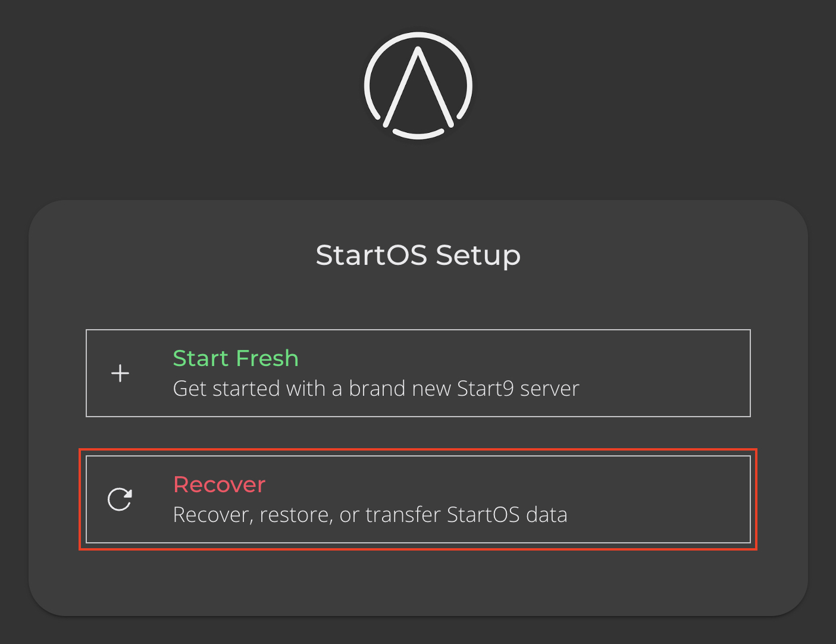
Task: Open the recover, restore, or transfer option
Action: click(418, 499)
